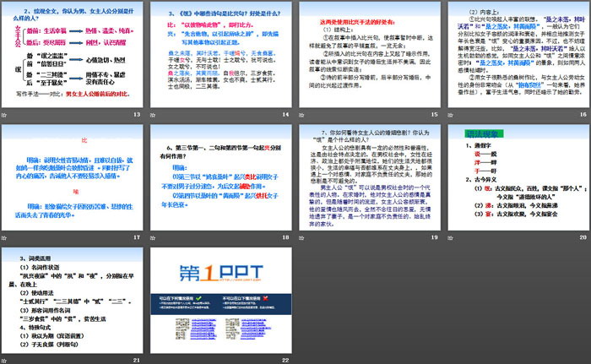Image resolution: width=591 pixels, height=364 pixels.
Task: Select slide 18 thumbnail, question 6
Action: point(221,177)
